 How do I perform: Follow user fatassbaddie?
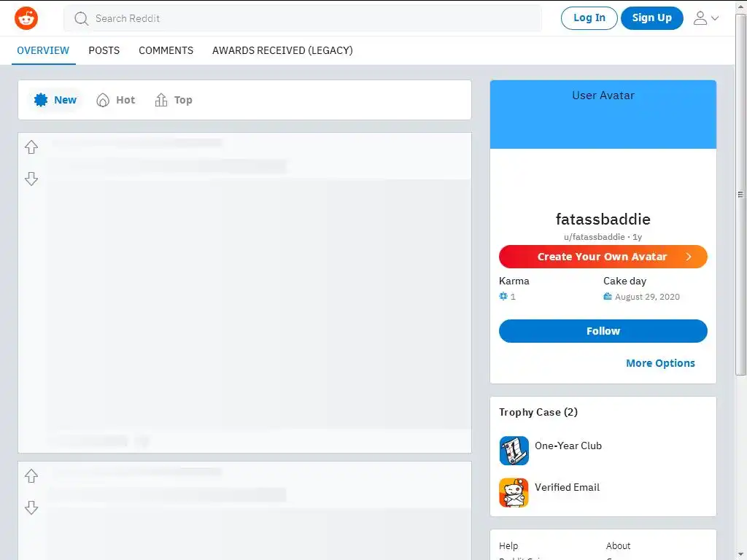coord(603,331)
